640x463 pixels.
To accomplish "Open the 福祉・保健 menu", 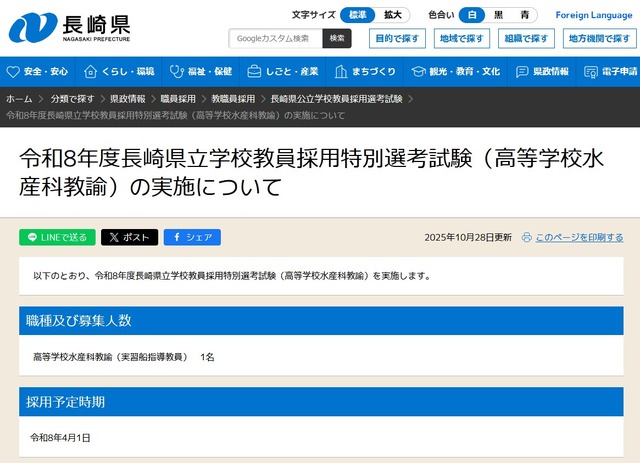I will click(200, 72).
